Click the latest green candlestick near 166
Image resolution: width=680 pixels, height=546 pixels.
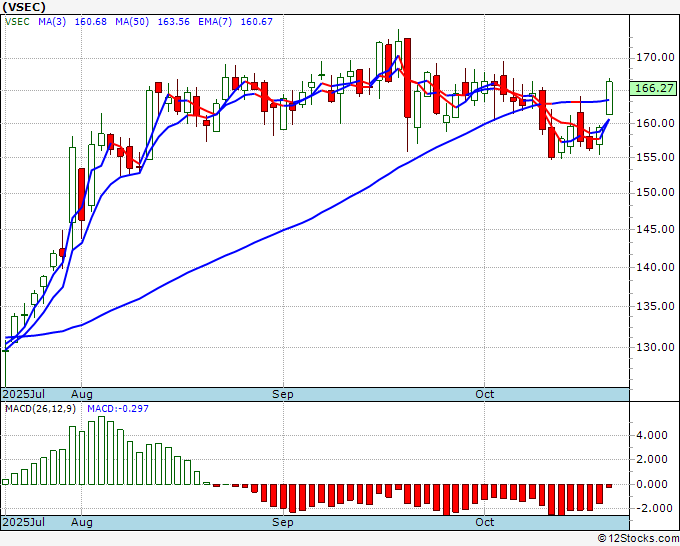(609, 98)
